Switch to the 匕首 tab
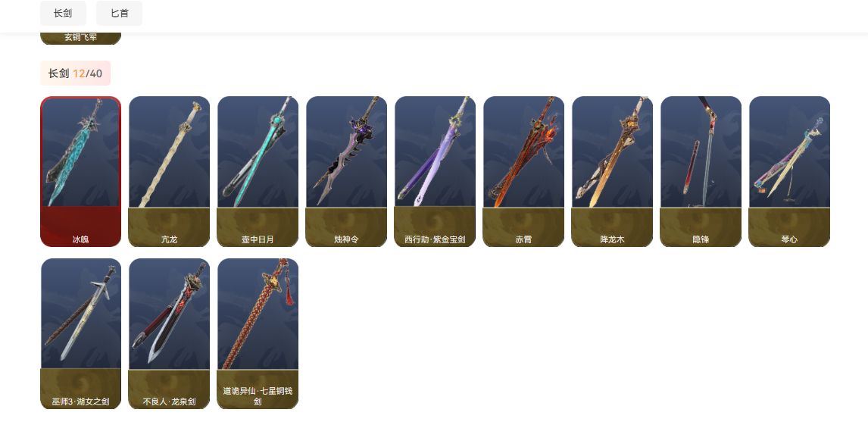The height and width of the screenshot is (422, 868). [x=120, y=14]
